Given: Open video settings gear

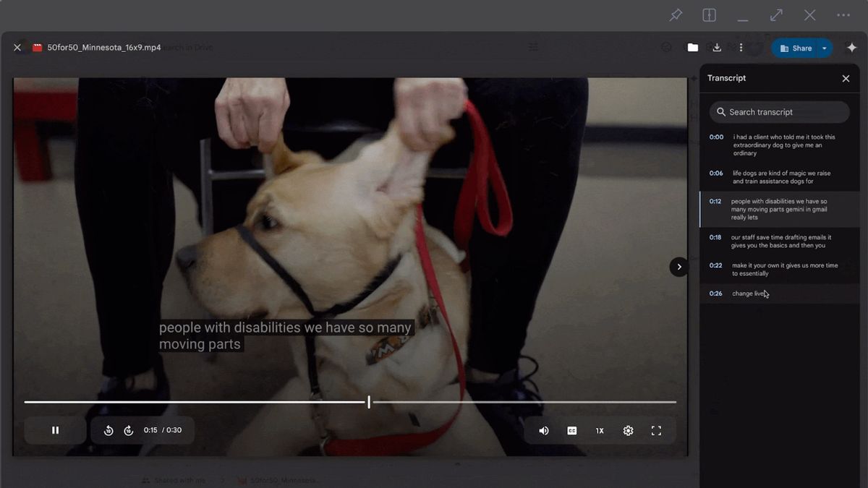Looking at the screenshot, I should (628, 430).
